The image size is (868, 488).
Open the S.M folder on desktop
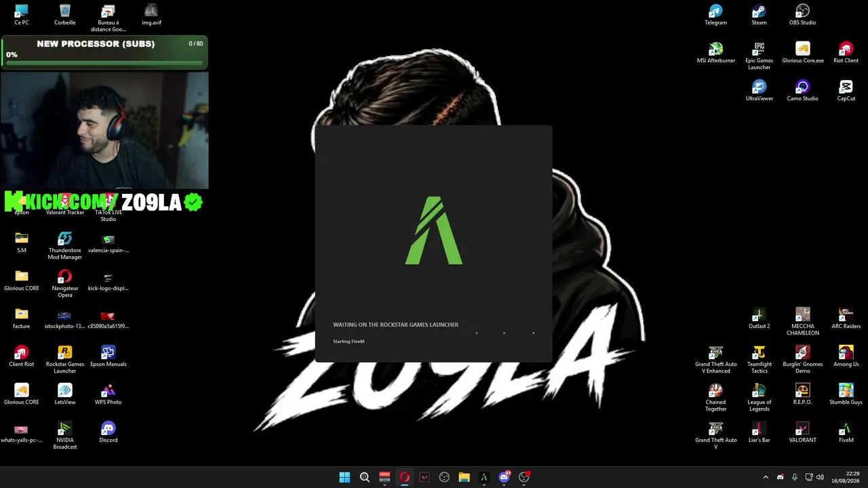point(22,243)
